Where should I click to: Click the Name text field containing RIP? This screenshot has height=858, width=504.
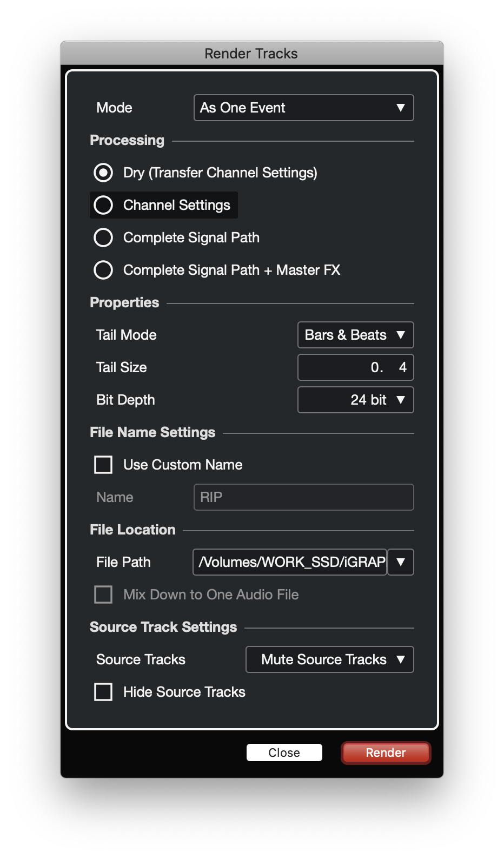click(303, 497)
